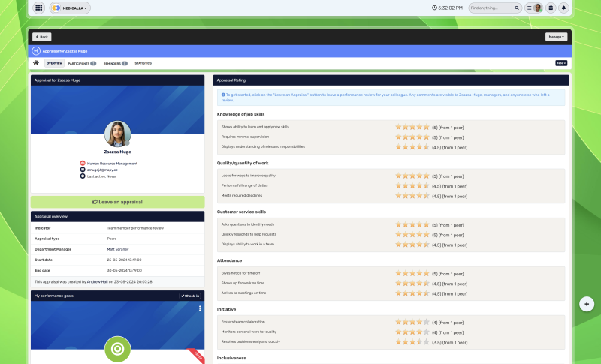This screenshot has width=601, height=364.
Task: Click the floating plus button
Action: [x=587, y=304]
